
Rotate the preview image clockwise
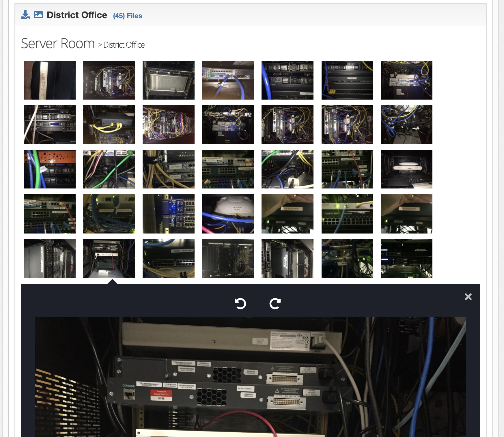pyautogui.click(x=275, y=304)
